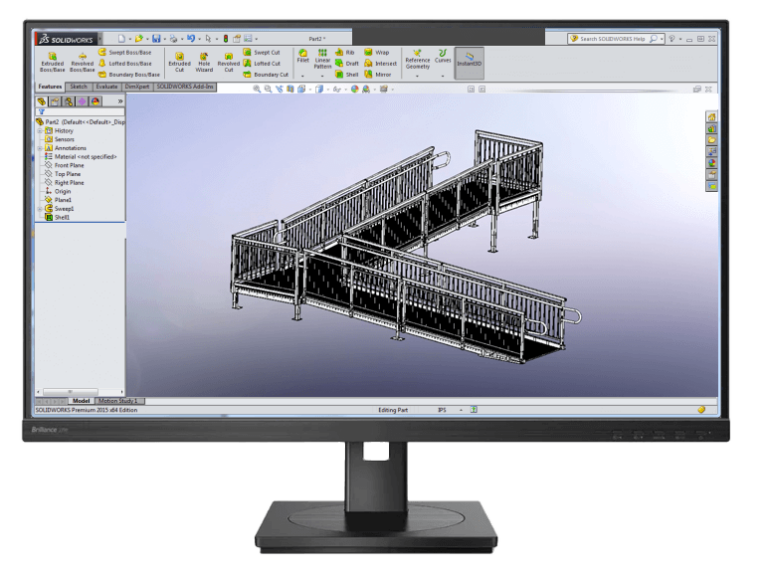Click the Revolved Boss/Base tool

tap(82, 62)
